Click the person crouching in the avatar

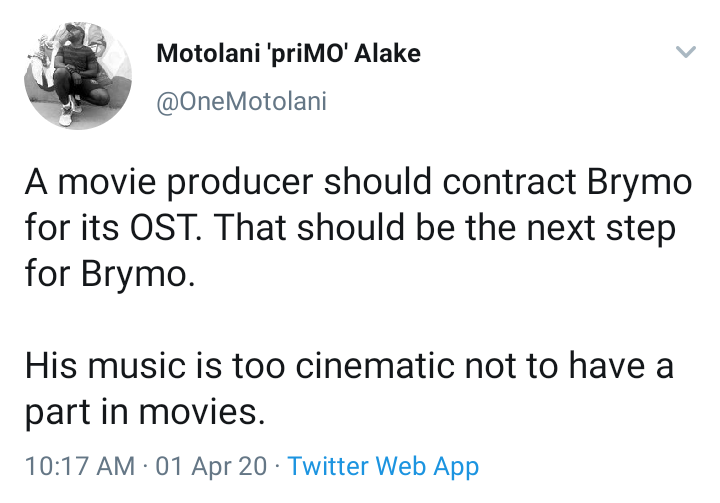79,76
